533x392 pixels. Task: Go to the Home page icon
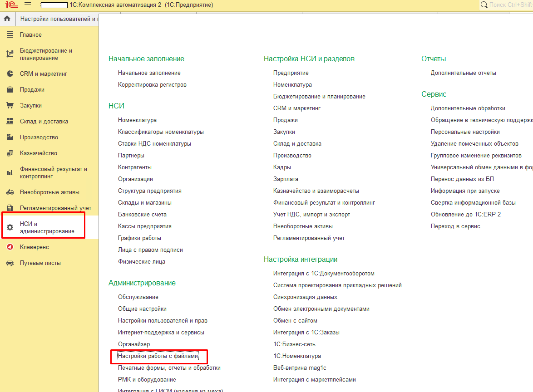7,19
